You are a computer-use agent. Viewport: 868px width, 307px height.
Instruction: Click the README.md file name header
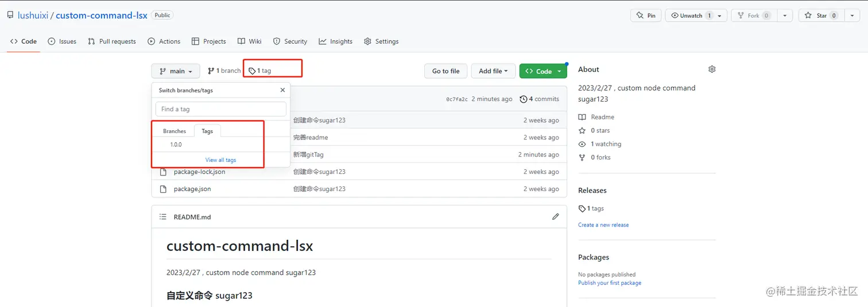click(x=192, y=217)
